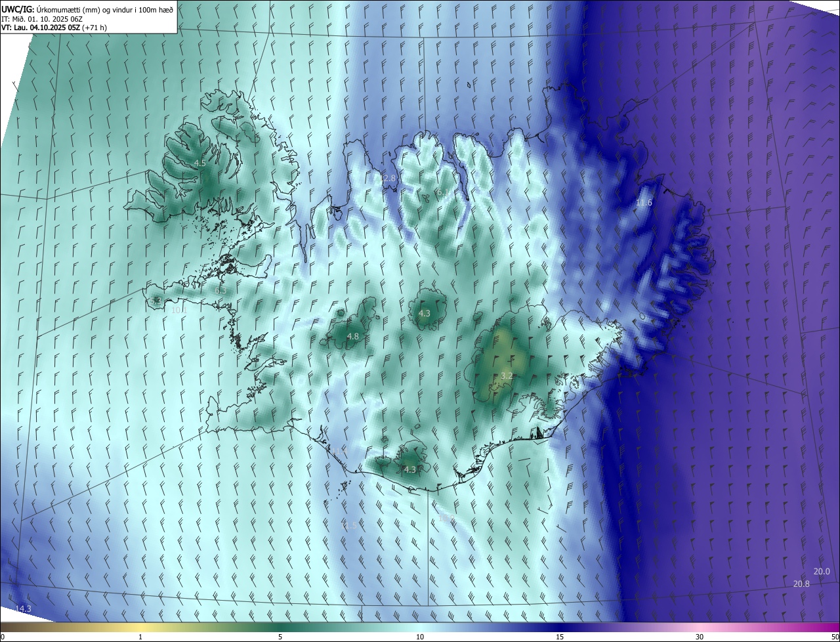Click the 14.3 value in the southwest corner
The height and width of the screenshot is (642, 840).
(x=23, y=609)
